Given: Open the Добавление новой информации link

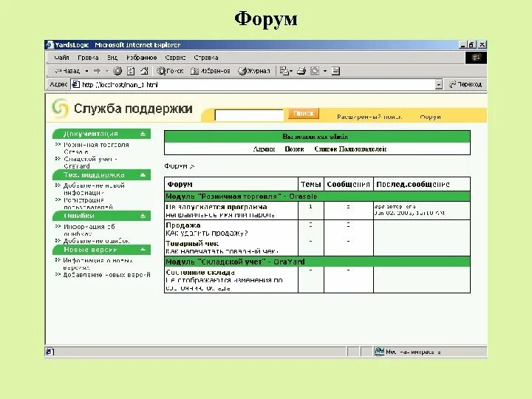Looking at the screenshot, I should point(94,189).
